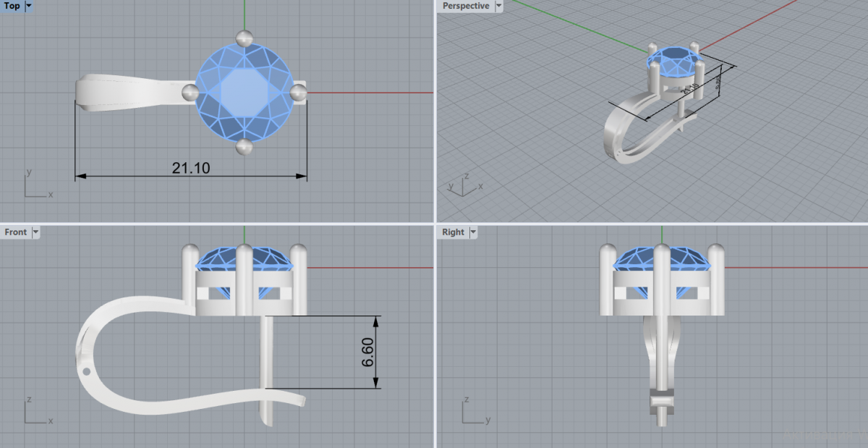Select the Perspective viewport title label

(466, 6)
